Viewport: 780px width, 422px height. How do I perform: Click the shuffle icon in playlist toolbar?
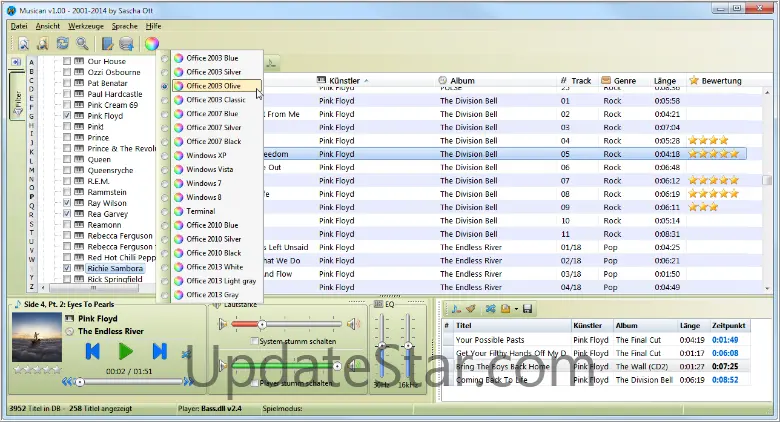pyautogui.click(x=490, y=309)
